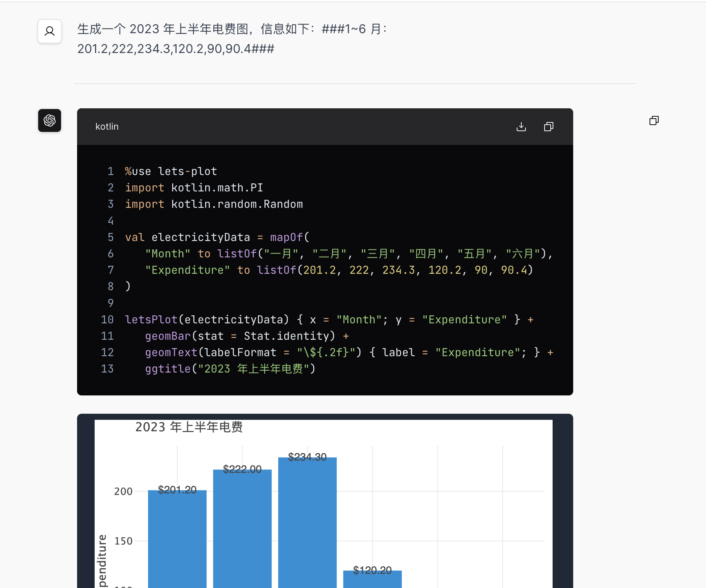Viewport: 706px width, 588px height.
Task: Select the $222.00 bar in chart
Action: point(242,529)
